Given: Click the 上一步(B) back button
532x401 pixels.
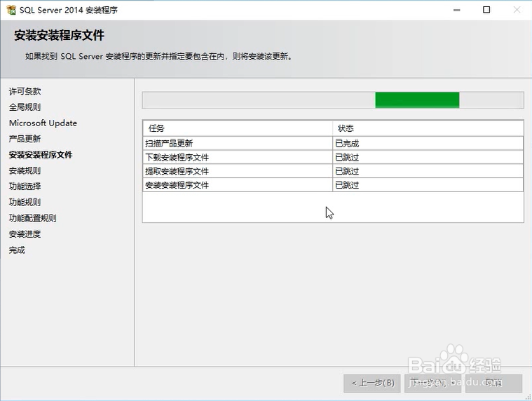Looking at the screenshot, I should pyautogui.click(x=372, y=383).
